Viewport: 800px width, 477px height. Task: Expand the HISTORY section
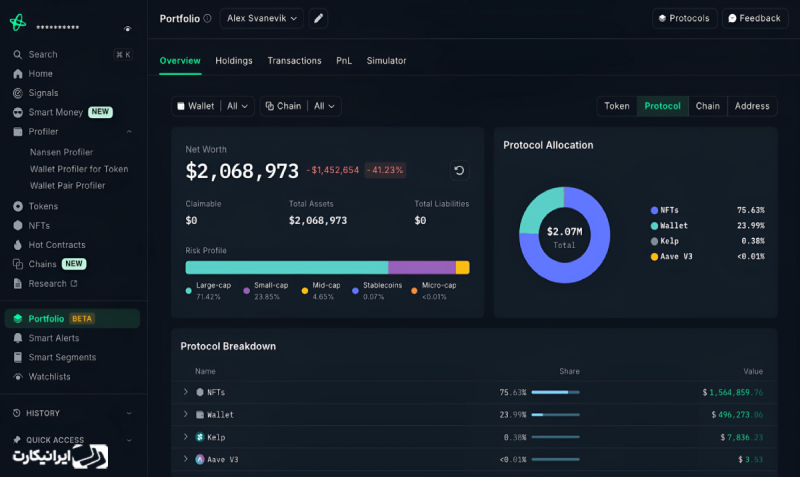(x=129, y=413)
